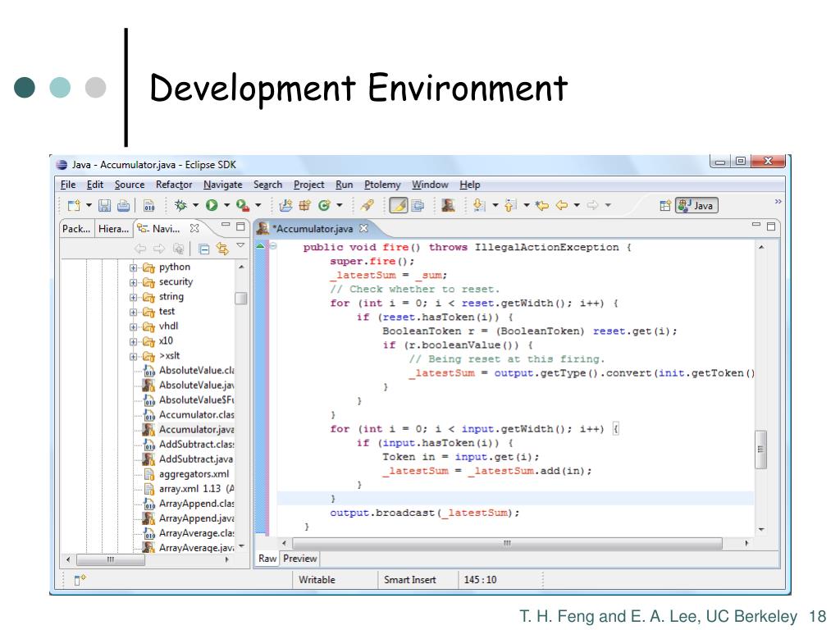Navigate back with the yellow left arrow
The height and width of the screenshot is (630, 840).
561,205
